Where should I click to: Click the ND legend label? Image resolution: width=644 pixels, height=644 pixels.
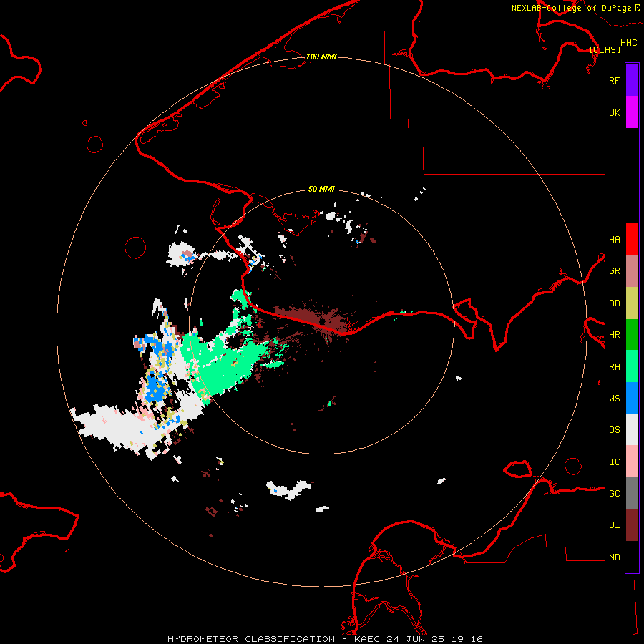pos(614,557)
